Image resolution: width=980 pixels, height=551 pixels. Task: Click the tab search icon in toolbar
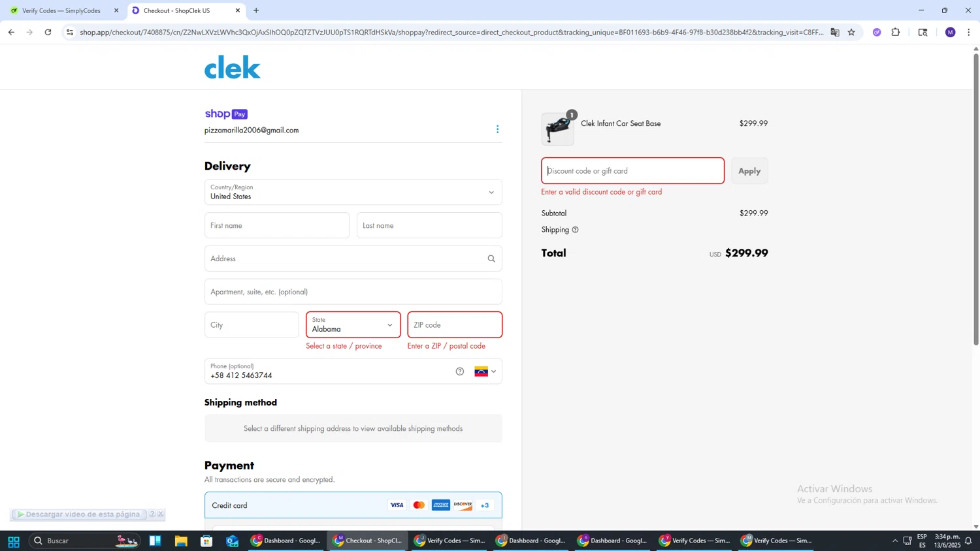tap(923, 32)
